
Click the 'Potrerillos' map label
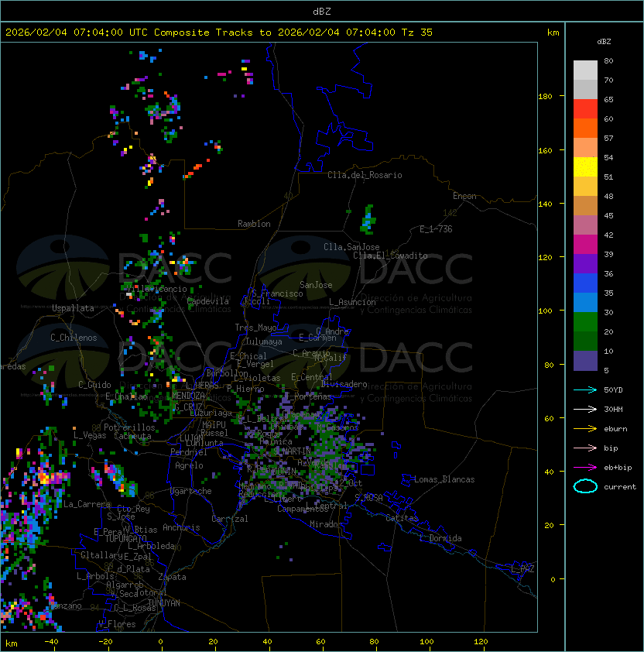[129, 427]
